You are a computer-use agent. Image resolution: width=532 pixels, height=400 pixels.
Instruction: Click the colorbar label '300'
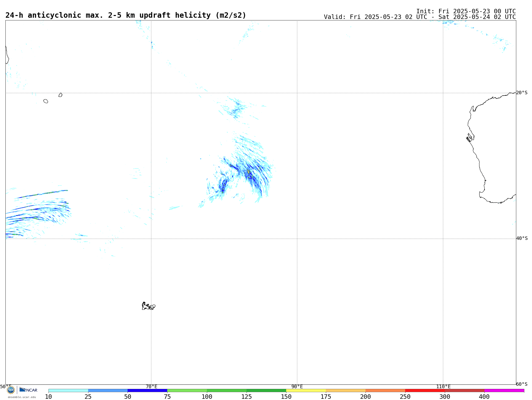point(445,397)
